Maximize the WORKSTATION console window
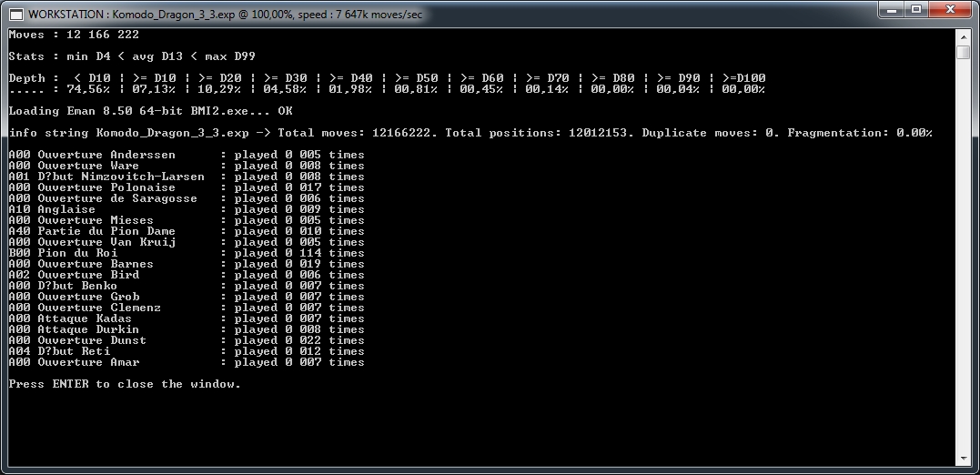 coord(916,9)
